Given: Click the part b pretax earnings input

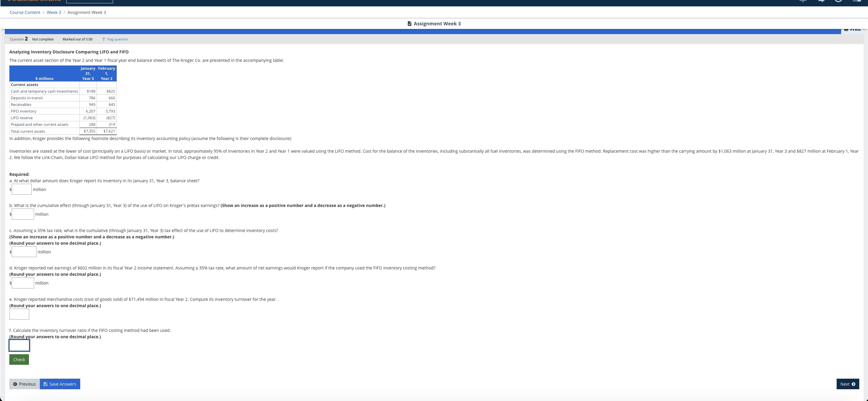Looking at the screenshot, I should pyautogui.click(x=23, y=214).
